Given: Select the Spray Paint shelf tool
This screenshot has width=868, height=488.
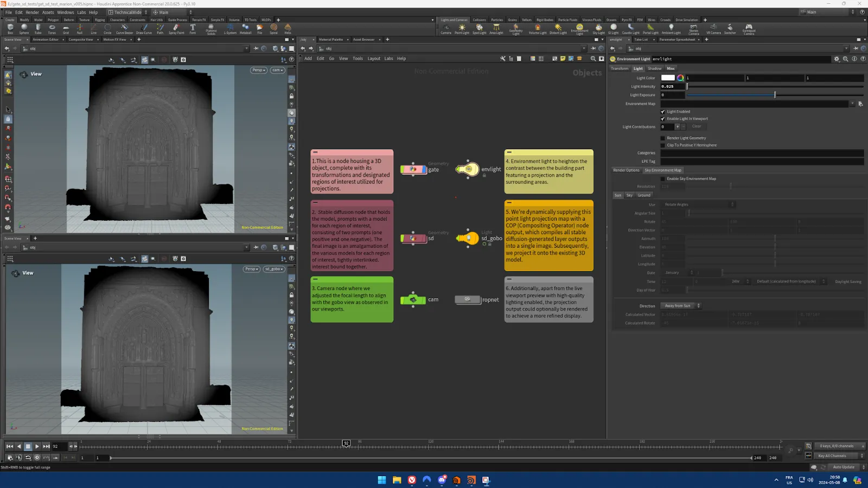Looking at the screenshot, I should click(176, 29).
